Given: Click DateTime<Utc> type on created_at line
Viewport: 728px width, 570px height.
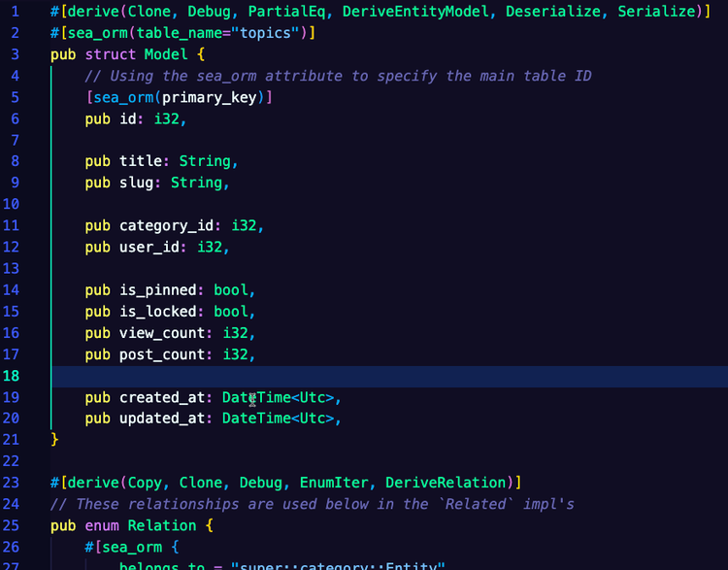Looking at the screenshot, I should tap(278, 398).
